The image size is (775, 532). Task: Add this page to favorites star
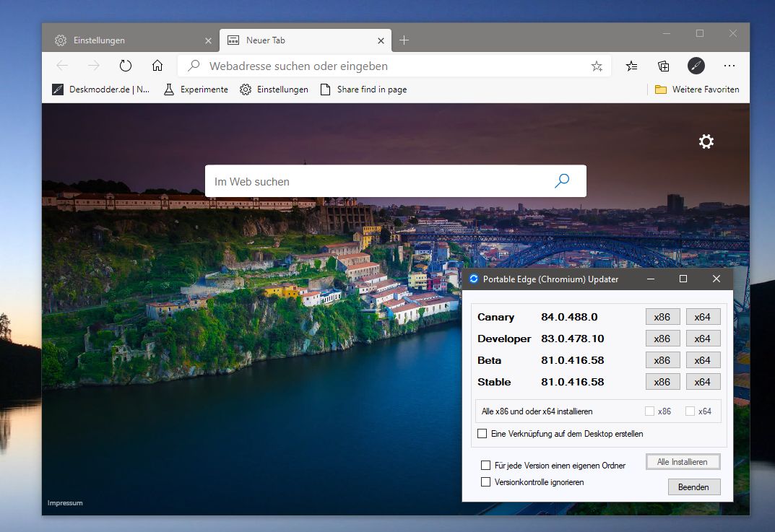pyautogui.click(x=597, y=66)
